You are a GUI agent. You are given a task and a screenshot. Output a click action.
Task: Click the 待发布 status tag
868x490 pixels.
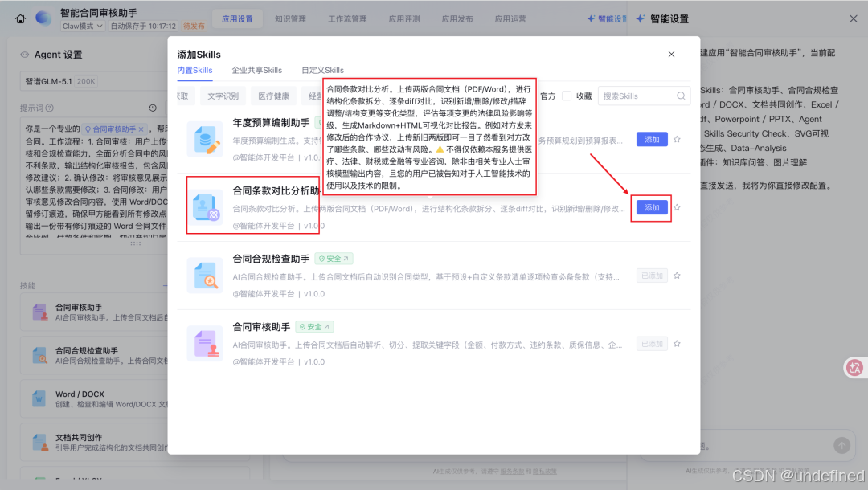pyautogui.click(x=194, y=26)
